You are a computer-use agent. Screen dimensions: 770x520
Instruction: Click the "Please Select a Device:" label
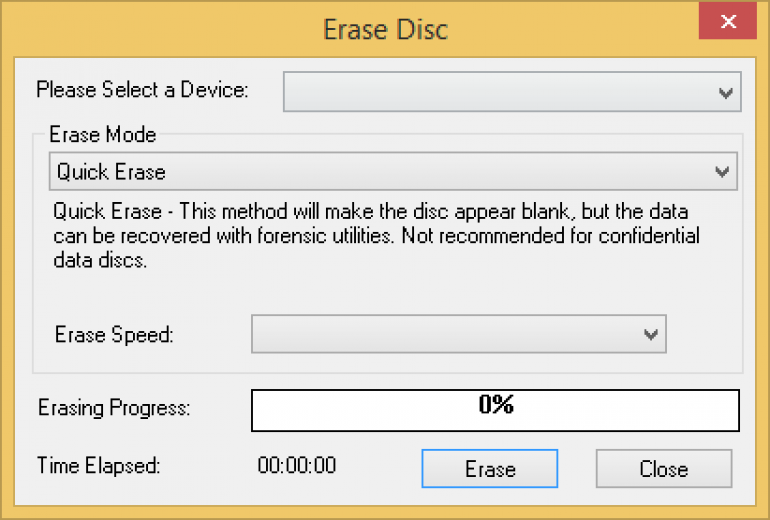(x=142, y=90)
